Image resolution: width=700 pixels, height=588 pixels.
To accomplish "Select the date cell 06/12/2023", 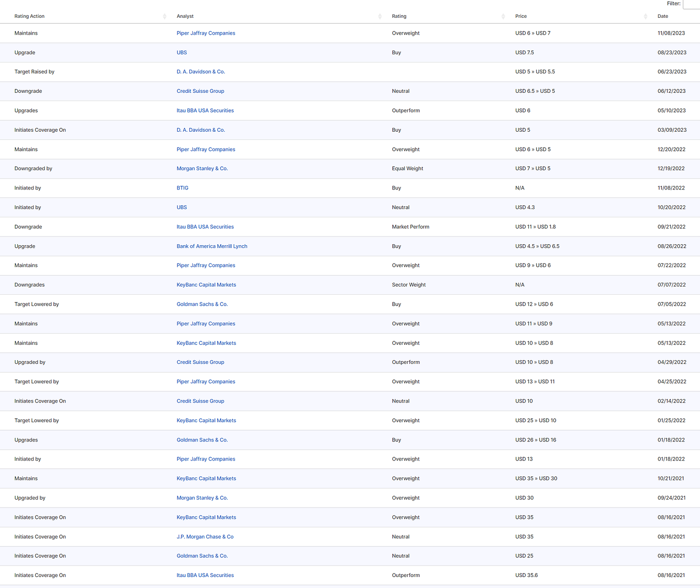I will tap(672, 91).
